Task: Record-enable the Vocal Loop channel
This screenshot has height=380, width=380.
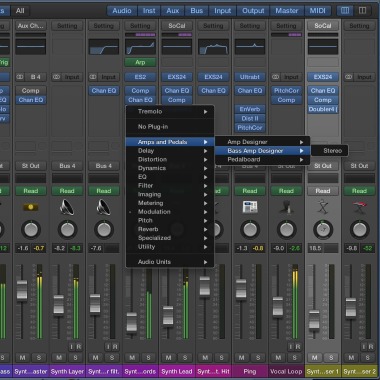Action: coord(298,347)
